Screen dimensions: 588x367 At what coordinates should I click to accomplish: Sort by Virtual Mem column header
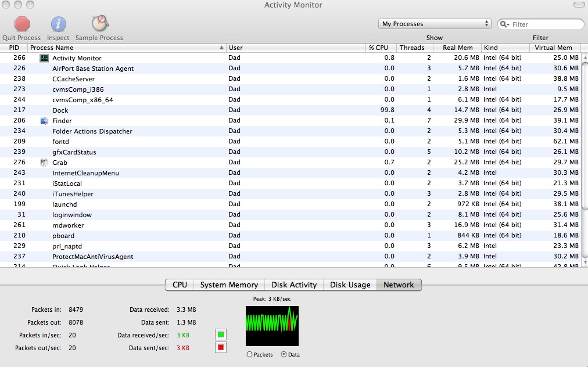pyautogui.click(x=555, y=48)
